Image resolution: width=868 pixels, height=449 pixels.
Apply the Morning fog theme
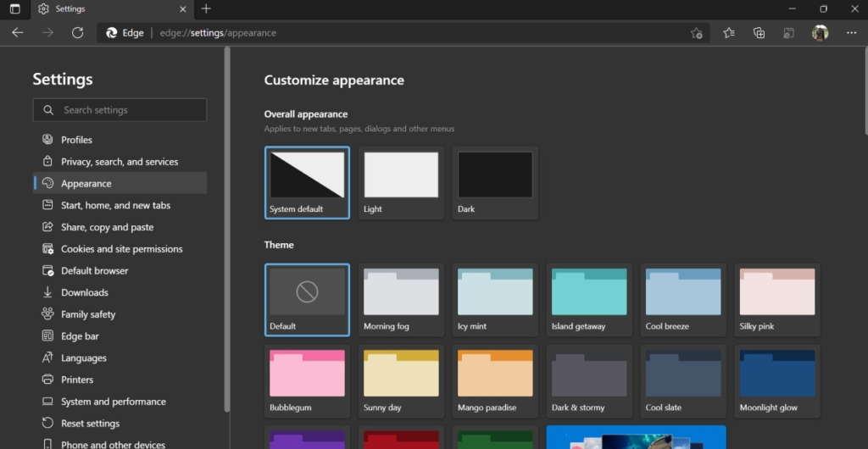(x=401, y=300)
